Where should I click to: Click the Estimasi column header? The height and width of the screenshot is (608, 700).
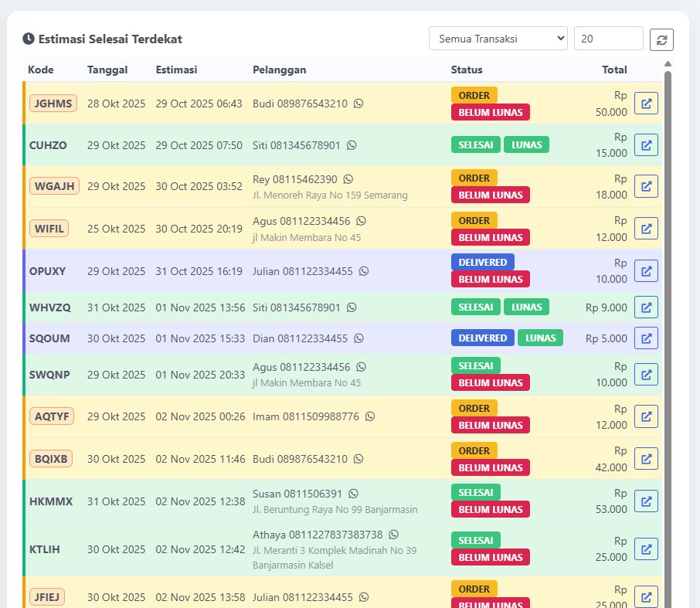click(176, 70)
